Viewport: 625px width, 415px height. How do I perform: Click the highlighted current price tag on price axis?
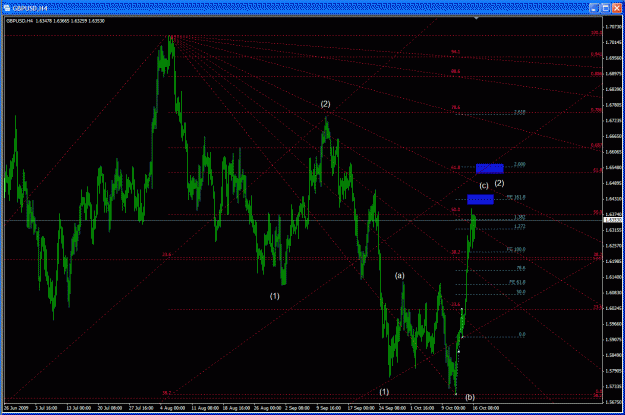[x=611, y=220]
